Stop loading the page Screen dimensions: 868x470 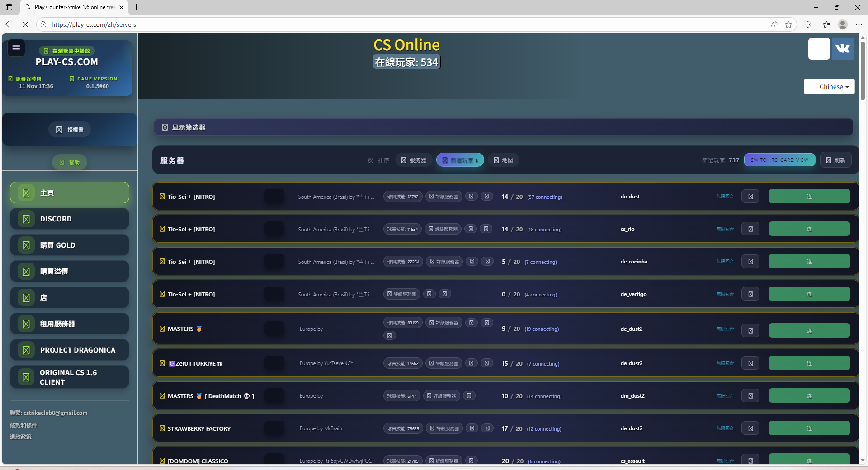click(25, 24)
